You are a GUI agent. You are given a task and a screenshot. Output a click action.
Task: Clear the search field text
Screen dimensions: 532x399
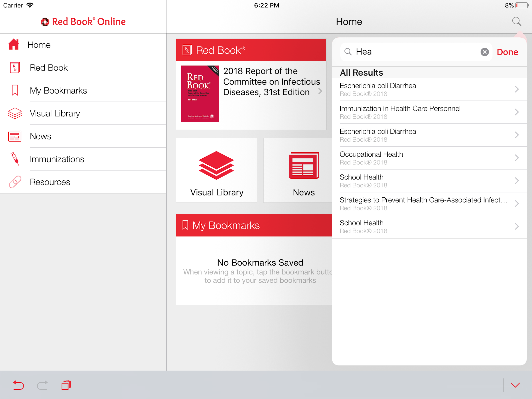484,52
